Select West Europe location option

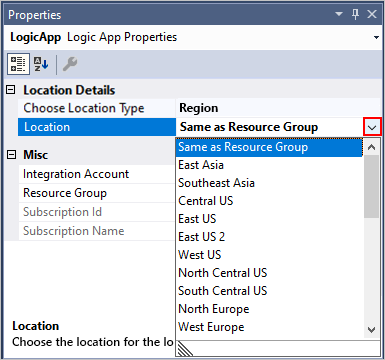(269, 327)
